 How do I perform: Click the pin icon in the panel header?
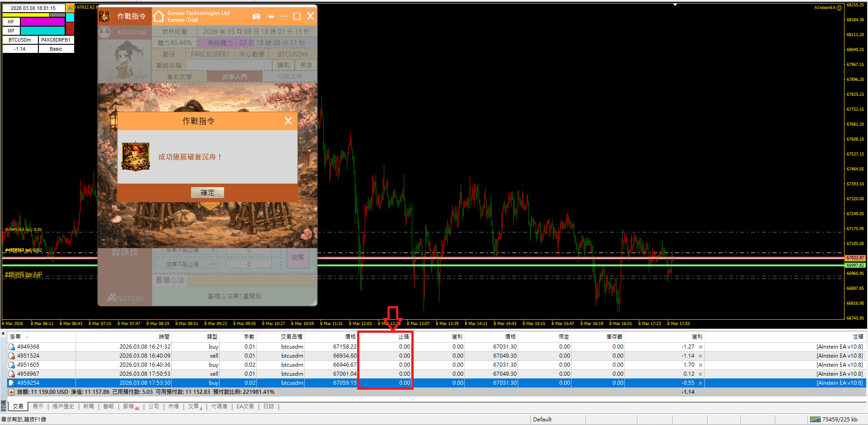pos(270,16)
